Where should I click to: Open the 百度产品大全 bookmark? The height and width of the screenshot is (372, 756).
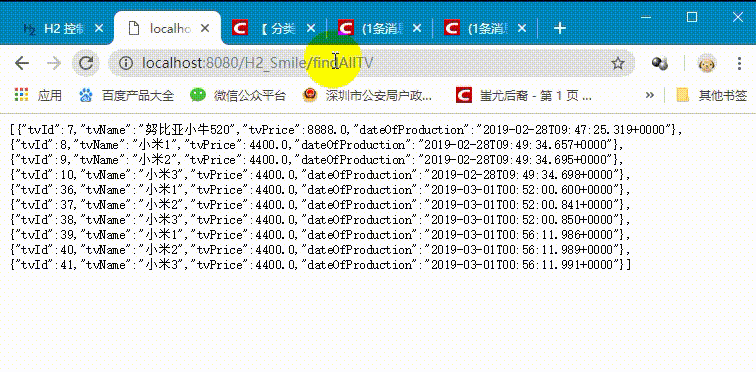tap(126, 95)
